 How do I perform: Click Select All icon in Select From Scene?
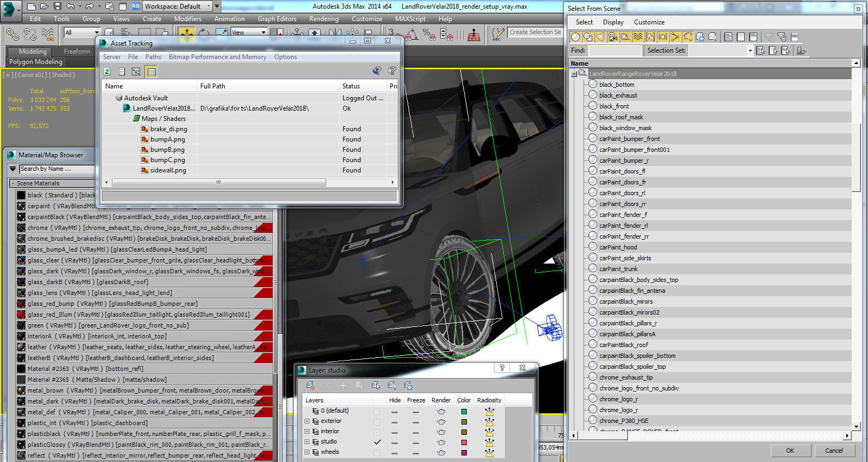(728, 37)
